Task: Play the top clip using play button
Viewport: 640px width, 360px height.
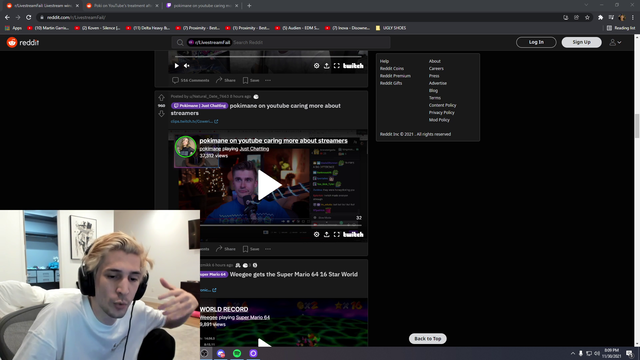Action: (176, 65)
